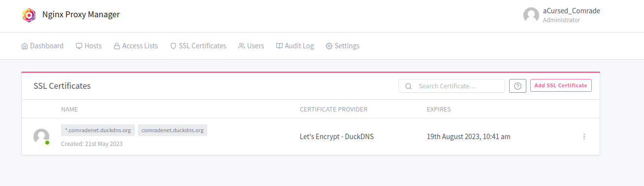
Task: Click the certificate owner avatar icon
Action: coord(41,137)
